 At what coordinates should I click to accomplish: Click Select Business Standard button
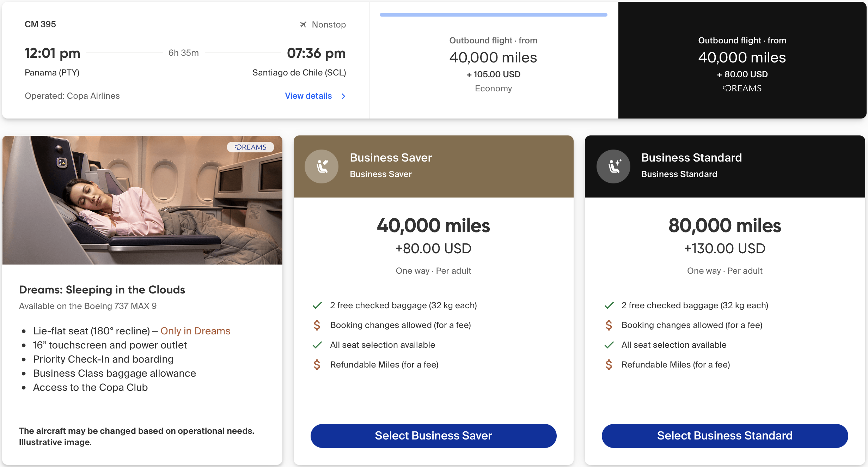coord(725,436)
